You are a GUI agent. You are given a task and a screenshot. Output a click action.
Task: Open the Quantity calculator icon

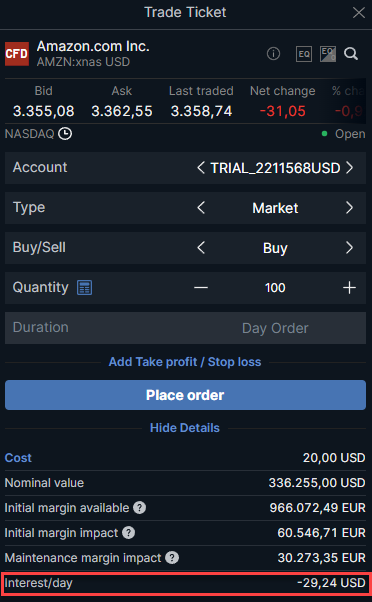84,288
